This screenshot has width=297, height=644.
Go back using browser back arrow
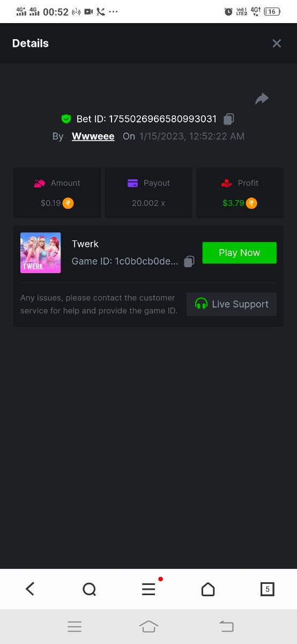click(x=30, y=589)
